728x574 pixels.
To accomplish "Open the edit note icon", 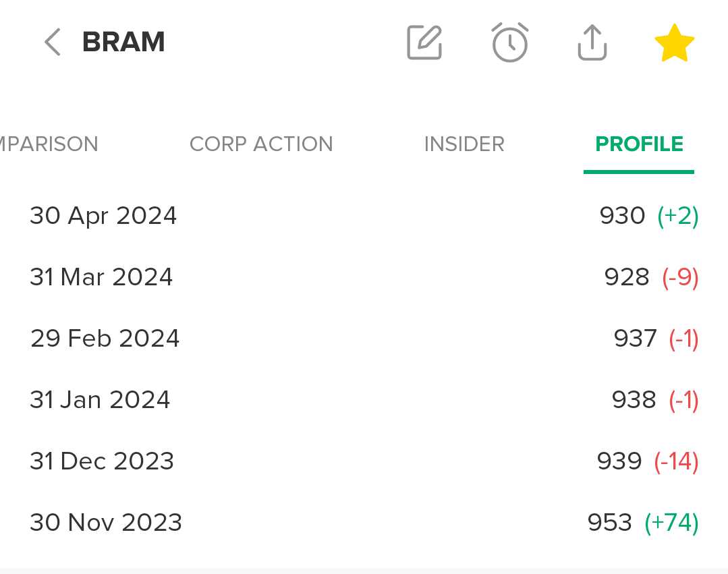I will click(424, 42).
